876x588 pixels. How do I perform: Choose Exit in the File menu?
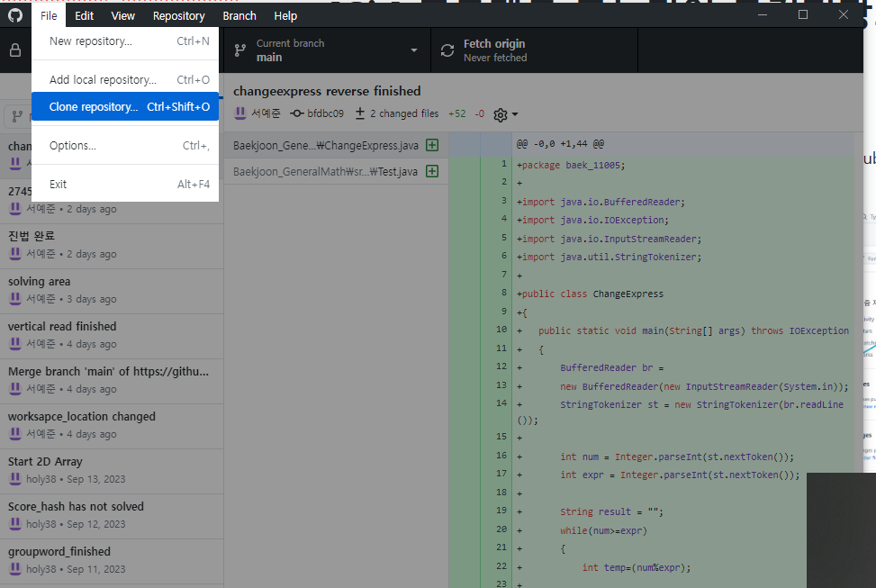click(125, 184)
